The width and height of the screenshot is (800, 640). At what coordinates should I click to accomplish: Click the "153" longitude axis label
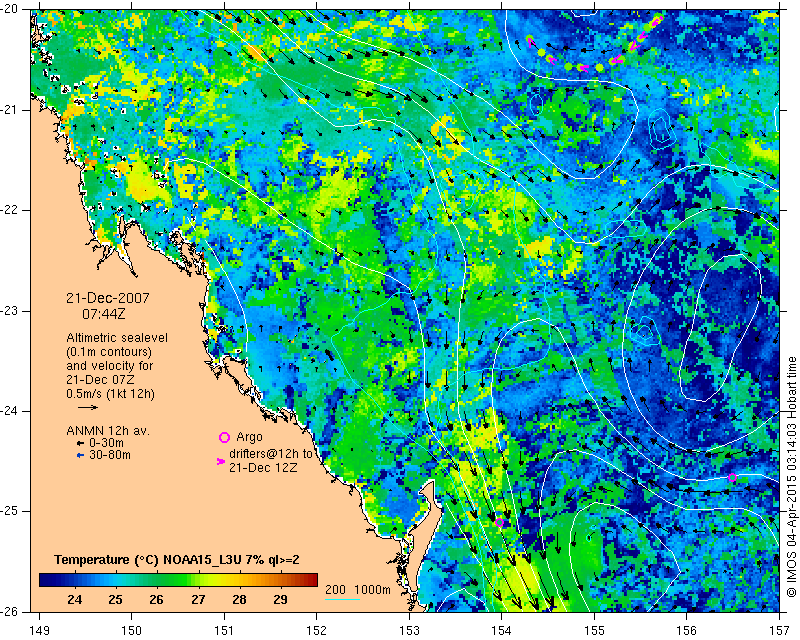point(409,630)
